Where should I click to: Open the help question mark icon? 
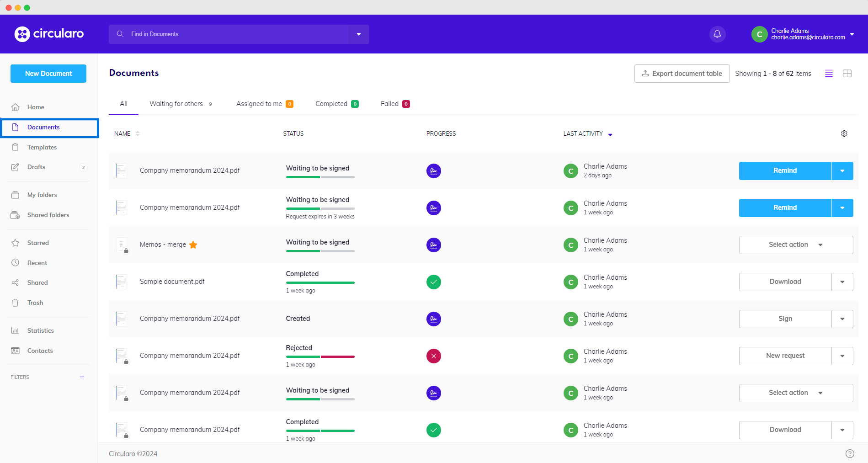(849, 453)
